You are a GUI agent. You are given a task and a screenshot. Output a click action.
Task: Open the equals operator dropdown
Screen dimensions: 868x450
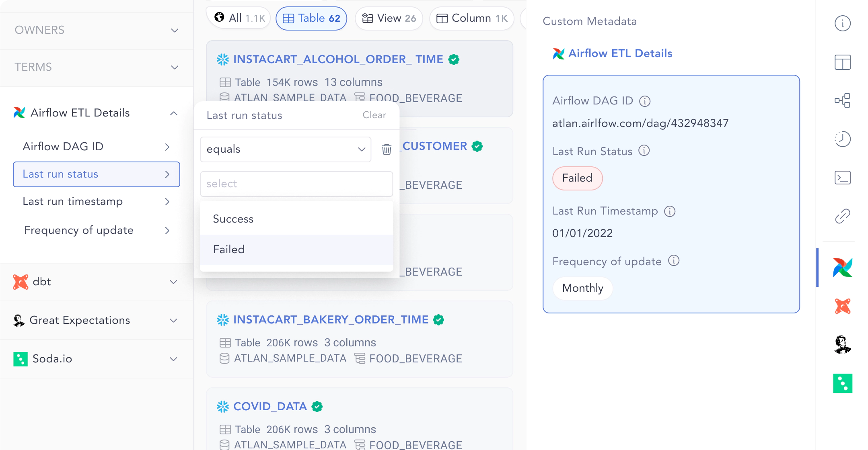pyautogui.click(x=286, y=149)
